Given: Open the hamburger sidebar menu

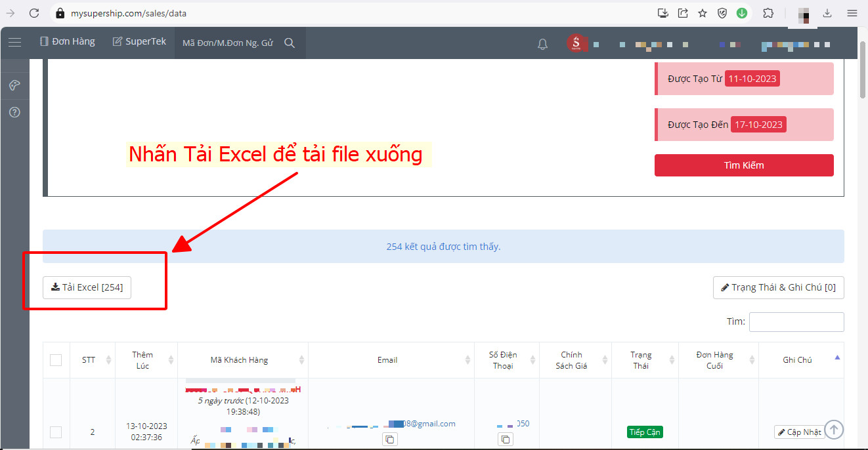Looking at the screenshot, I should click(14, 42).
